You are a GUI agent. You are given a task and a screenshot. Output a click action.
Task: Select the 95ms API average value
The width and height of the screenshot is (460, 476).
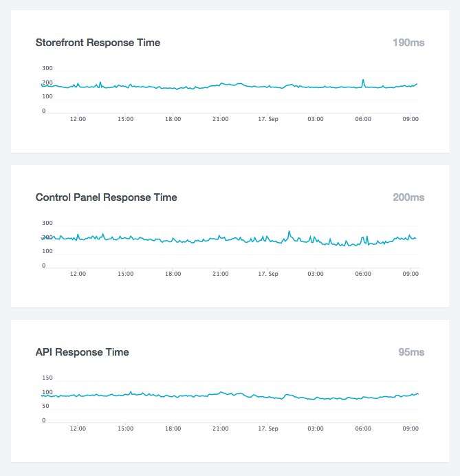[411, 352]
